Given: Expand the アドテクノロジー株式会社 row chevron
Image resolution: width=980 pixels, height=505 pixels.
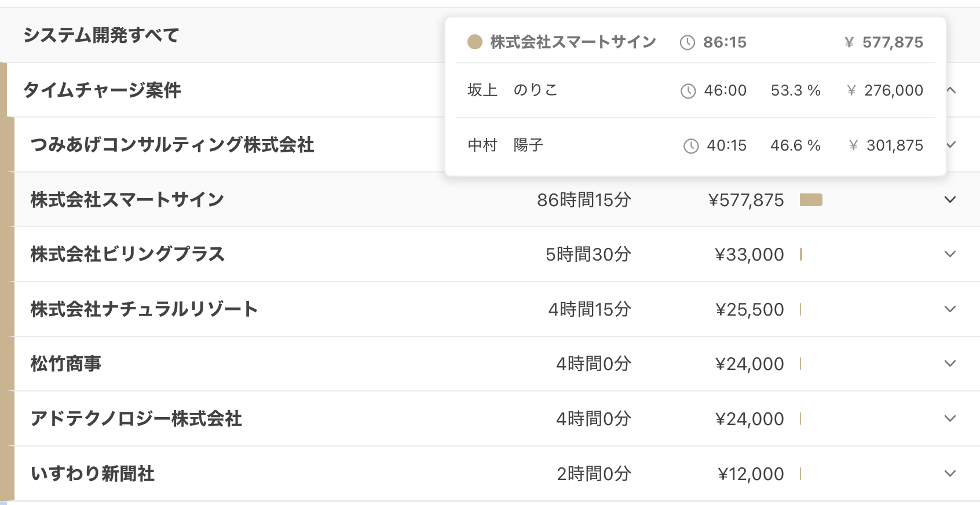Looking at the screenshot, I should 950,419.
